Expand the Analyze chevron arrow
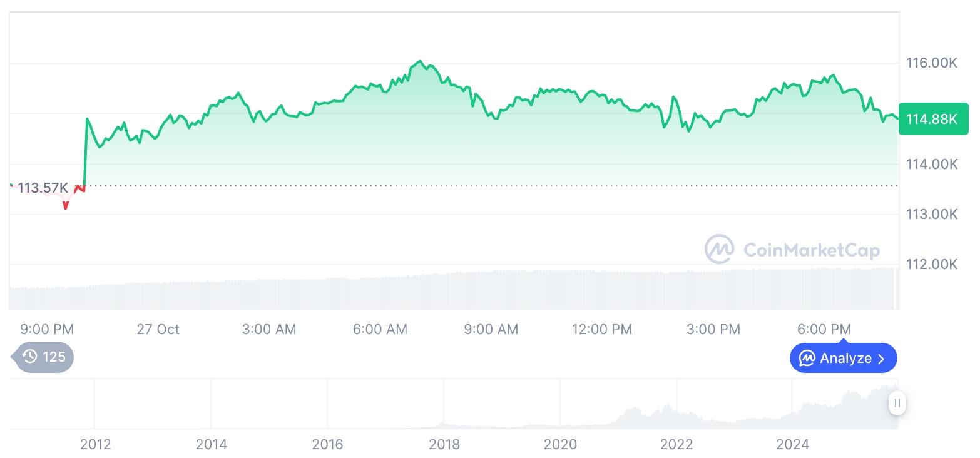 coord(882,359)
